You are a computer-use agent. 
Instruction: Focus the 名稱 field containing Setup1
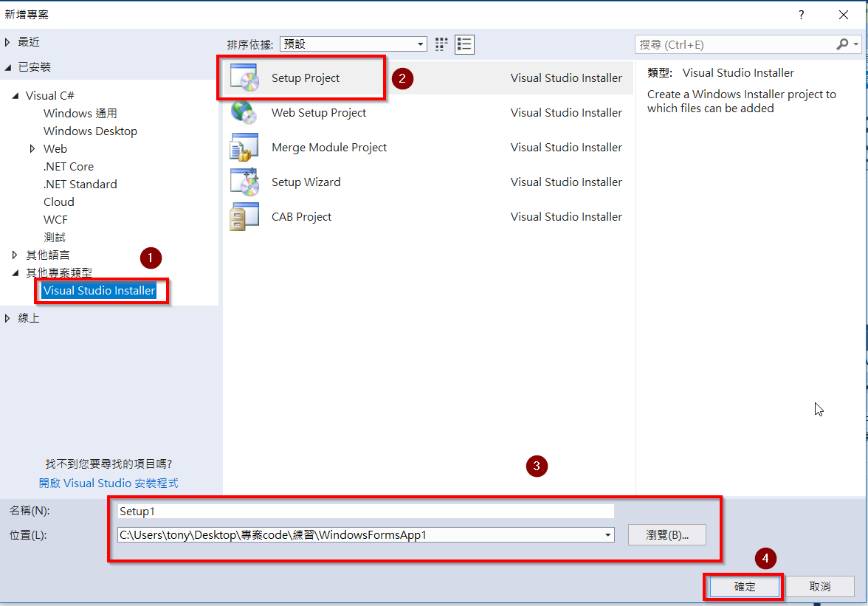coord(365,512)
